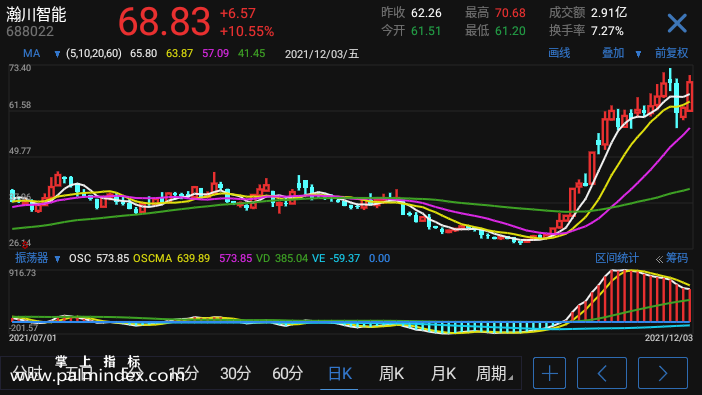This screenshot has height=395, width=702.
Task: Click the price change +6.57
Action: point(238,13)
